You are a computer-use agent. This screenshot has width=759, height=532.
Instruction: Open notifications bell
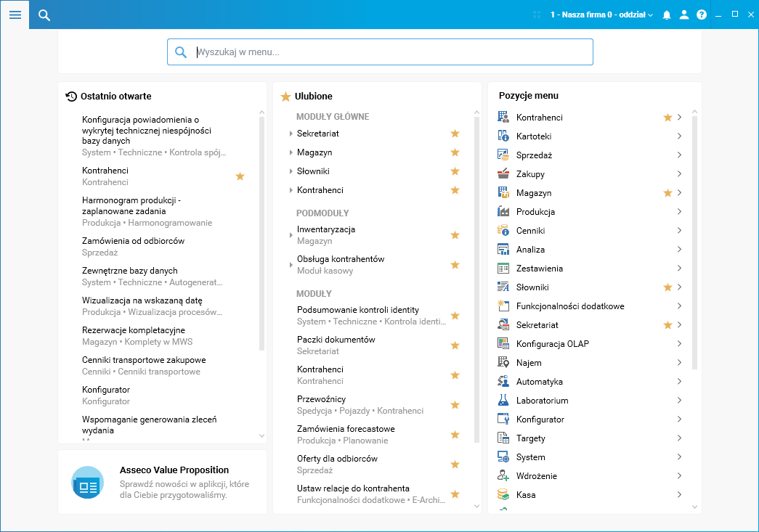pos(667,15)
